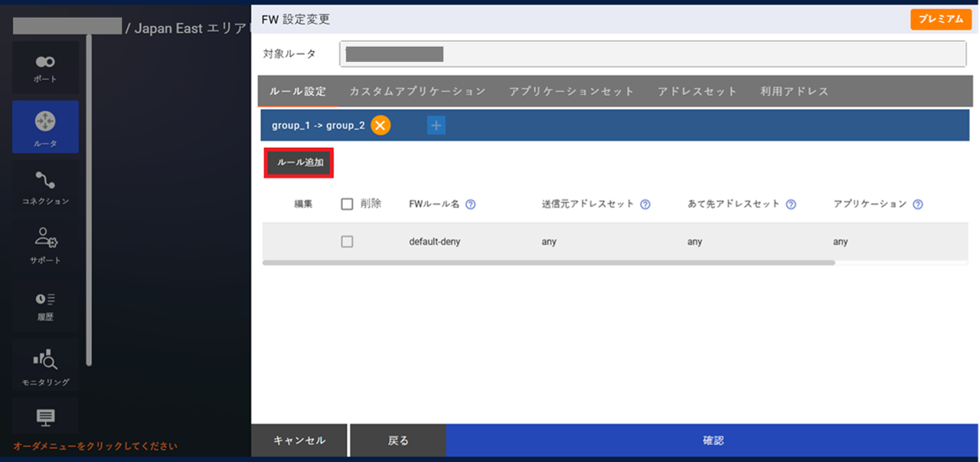The height and width of the screenshot is (462, 980).
Task: Click the 'any' value under あて先アドレスセット
Action: tap(694, 241)
